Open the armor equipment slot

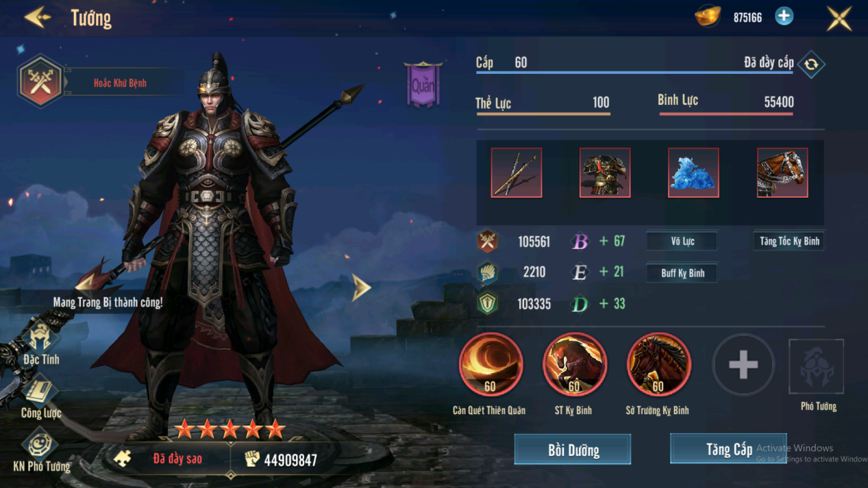point(605,172)
